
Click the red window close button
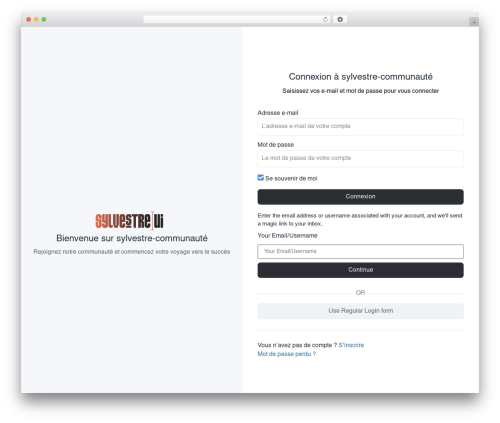point(29,19)
